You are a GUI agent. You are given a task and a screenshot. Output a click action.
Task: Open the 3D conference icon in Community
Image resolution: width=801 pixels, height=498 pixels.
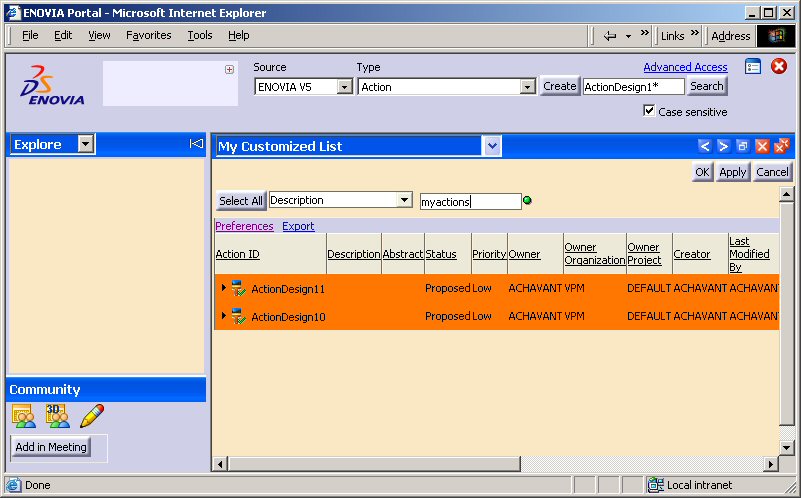(x=57, y=416)
